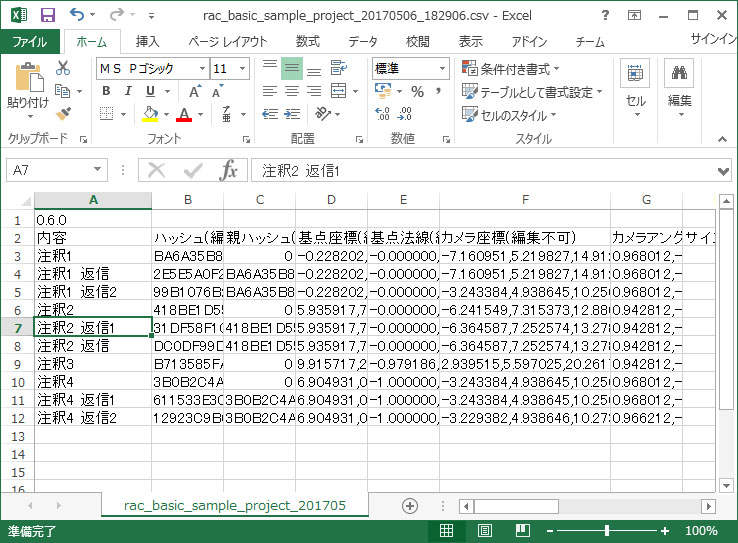The width and height of the screenshot is (738, 543).
Task: Click セルのスタイル button
Action: point(512,115)
